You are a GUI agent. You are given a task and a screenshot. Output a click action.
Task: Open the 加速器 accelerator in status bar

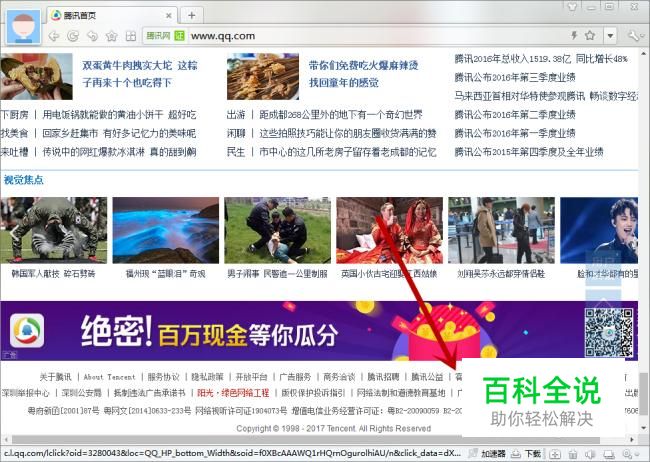point(488,454)
